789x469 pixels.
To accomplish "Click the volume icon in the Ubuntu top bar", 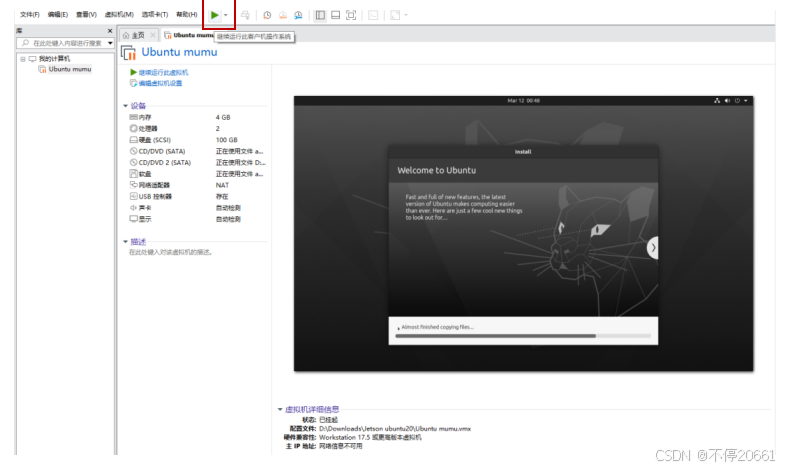I will coord(727,101).
